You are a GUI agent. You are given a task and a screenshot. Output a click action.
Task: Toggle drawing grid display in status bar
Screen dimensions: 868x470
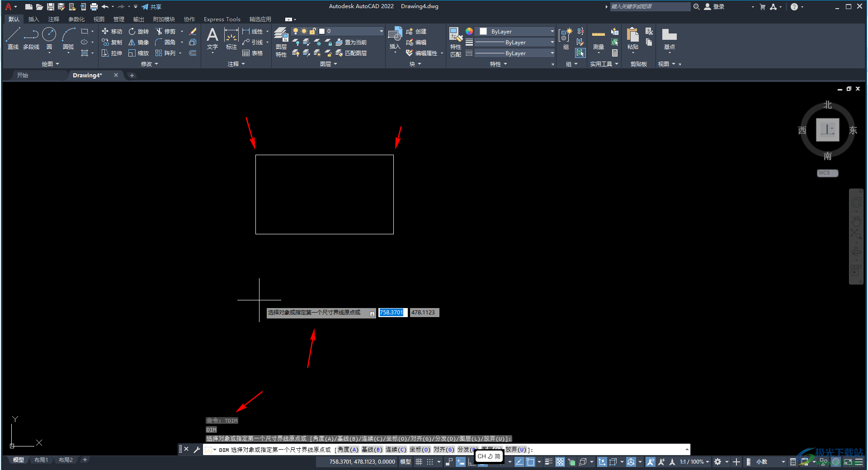[x=419, y=462]
